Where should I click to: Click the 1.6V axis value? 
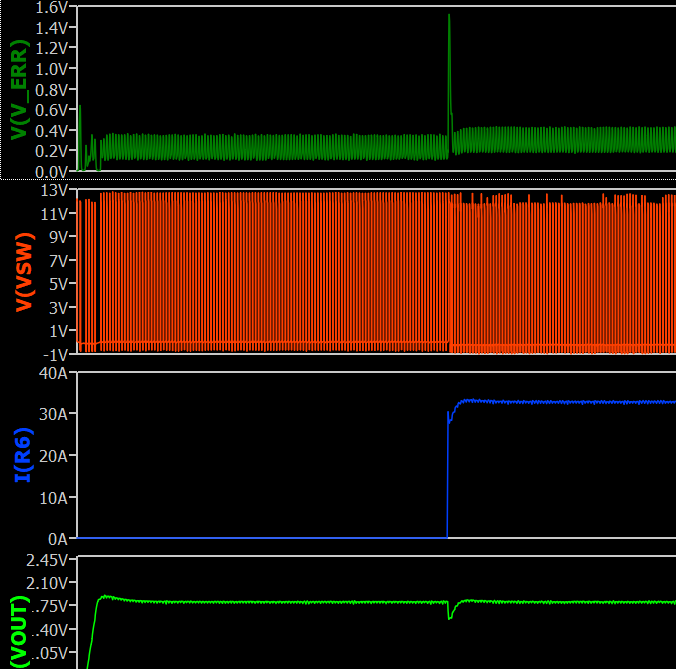pos(51,7)
